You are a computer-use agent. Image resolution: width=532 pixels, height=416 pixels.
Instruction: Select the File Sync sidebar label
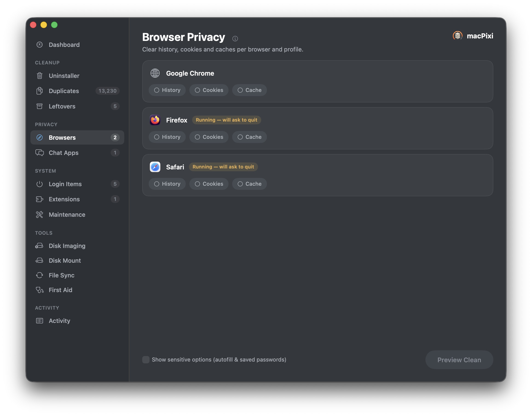click(x=61, y=275)
